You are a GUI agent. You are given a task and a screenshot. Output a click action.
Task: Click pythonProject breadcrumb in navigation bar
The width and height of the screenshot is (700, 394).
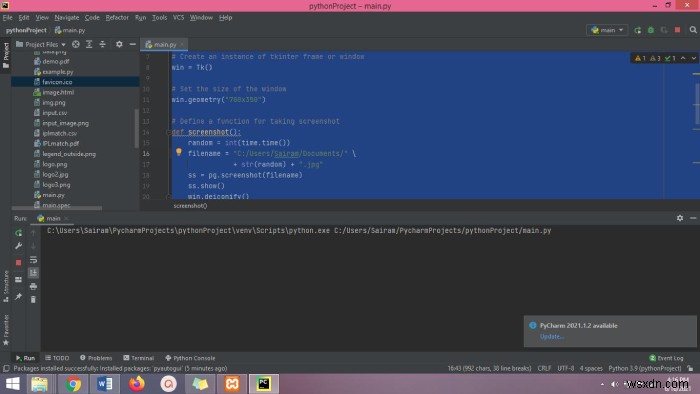(x=26, y=30)
